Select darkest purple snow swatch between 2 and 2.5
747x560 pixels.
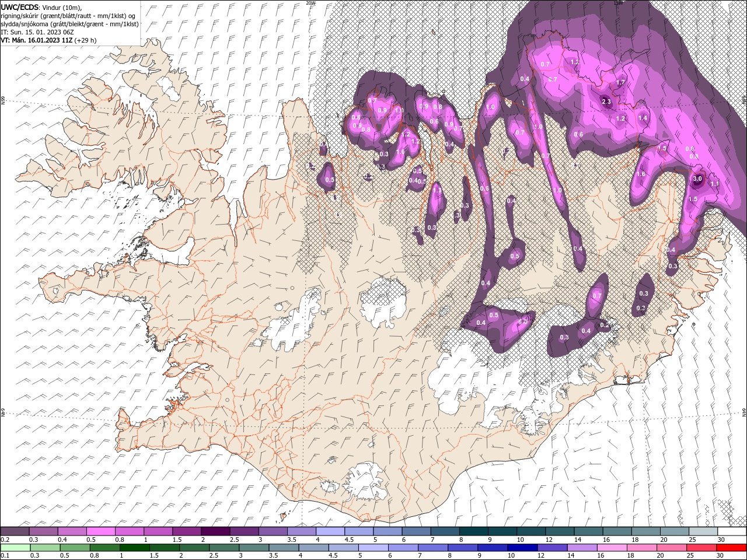215,531
